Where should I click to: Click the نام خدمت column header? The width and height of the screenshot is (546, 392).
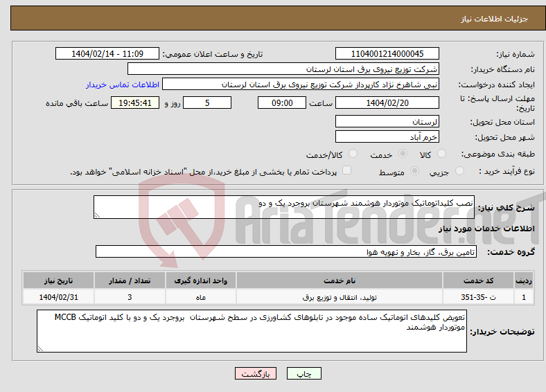coord(340,280)
